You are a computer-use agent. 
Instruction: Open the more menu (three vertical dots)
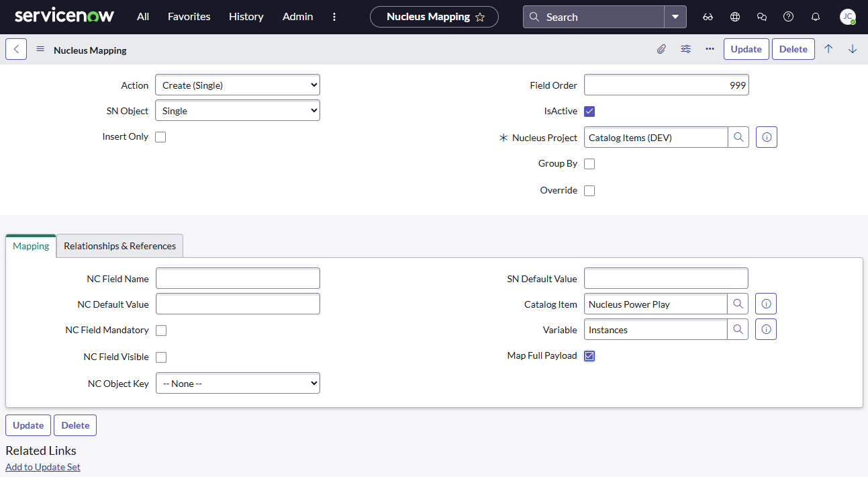pyautogui.click(x=334, y=17)
